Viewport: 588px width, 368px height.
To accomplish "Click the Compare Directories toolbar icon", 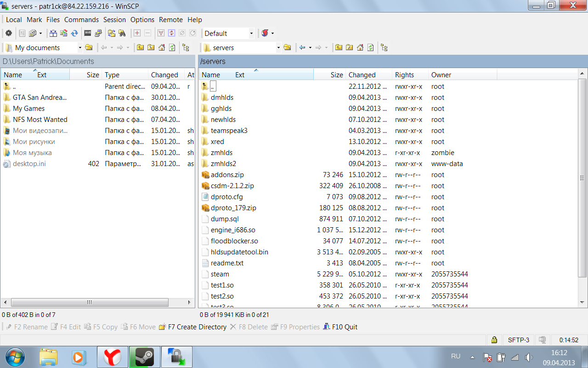I will coord(54,33).
